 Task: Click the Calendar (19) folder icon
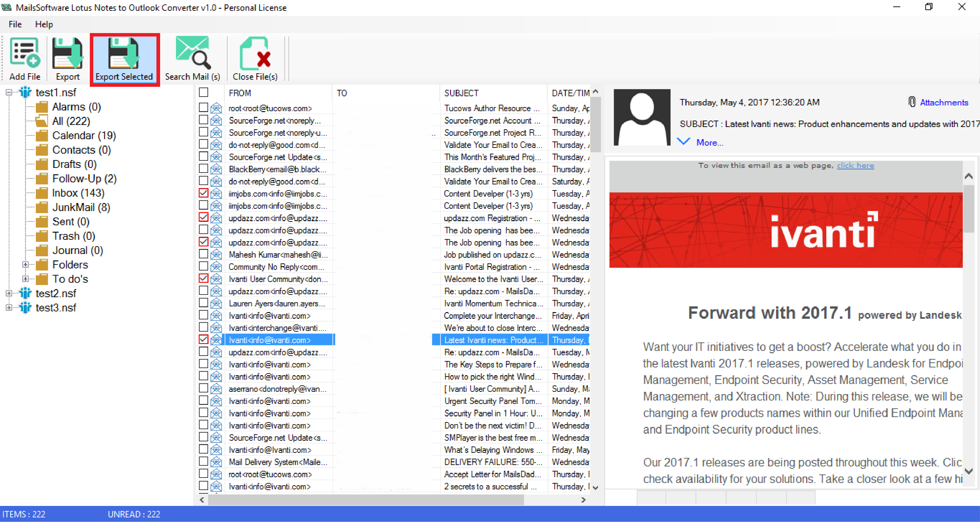42,136
